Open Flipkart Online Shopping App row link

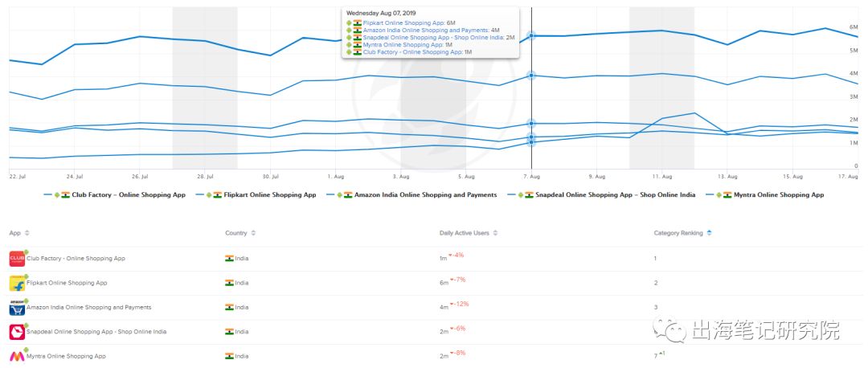tap(67, 283)
